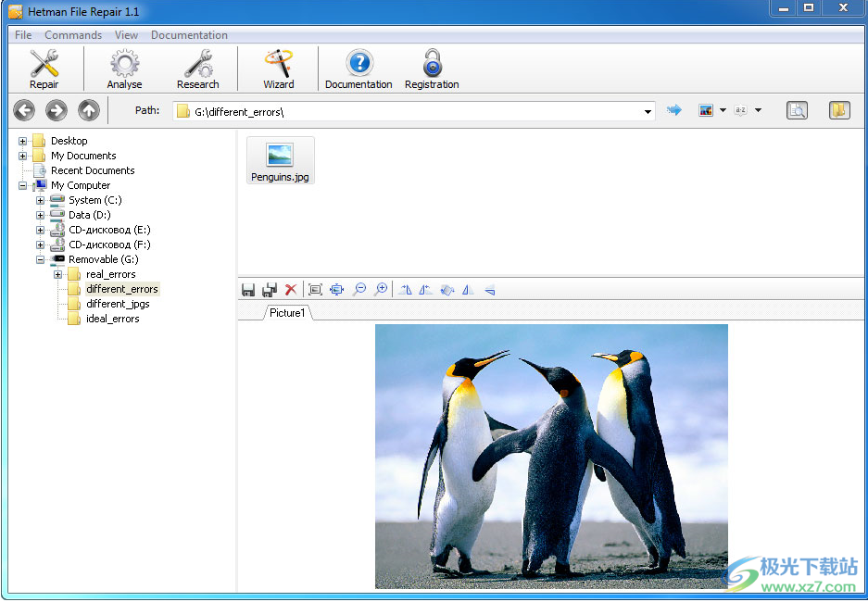The height and width of the screenshot is (602, 868).
Task: Click the a-z sort icon
Action: 741,110
